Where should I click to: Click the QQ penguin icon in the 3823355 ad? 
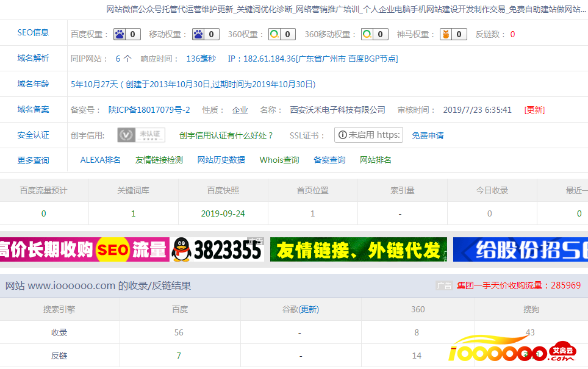[x=181, y=249]
